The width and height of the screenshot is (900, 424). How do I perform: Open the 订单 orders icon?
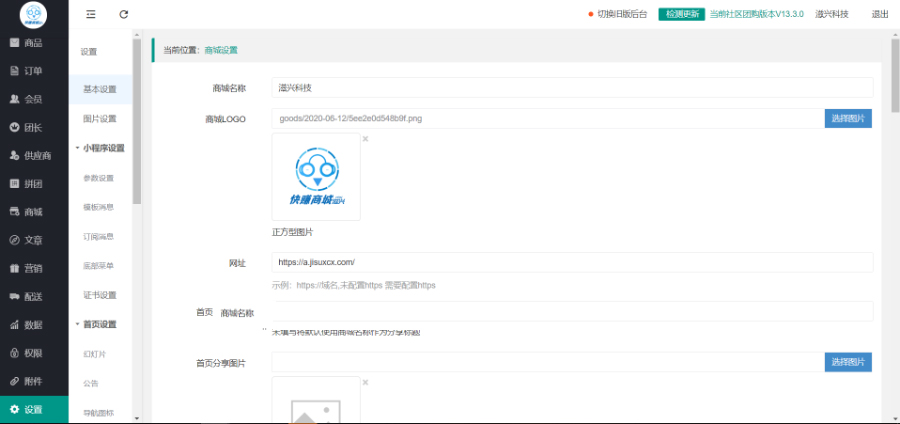pyautogui.click(x=14, y=71)
